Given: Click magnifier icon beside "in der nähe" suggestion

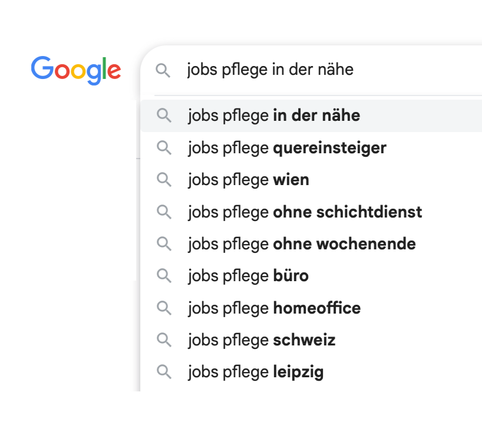Looking at the screenshot, I should (x=164, y=116).
